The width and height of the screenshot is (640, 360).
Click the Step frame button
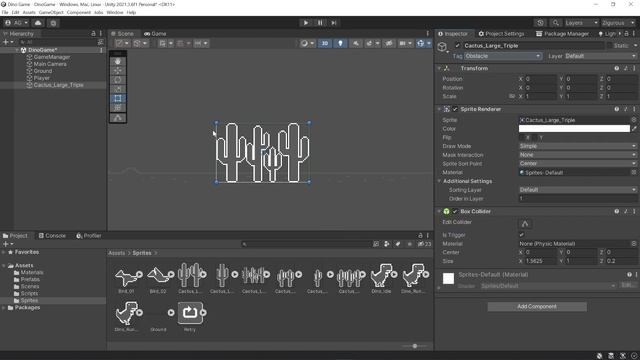pos(334,23)
